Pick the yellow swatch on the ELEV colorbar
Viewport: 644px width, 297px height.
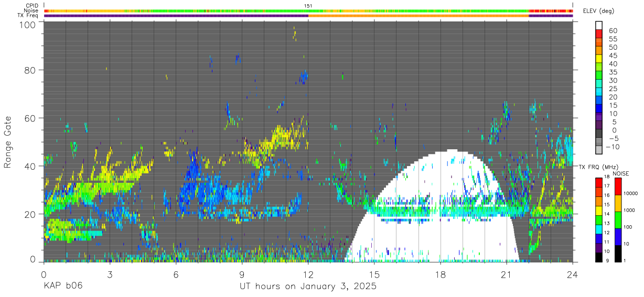pyautogui.click(x=599, y=58)
